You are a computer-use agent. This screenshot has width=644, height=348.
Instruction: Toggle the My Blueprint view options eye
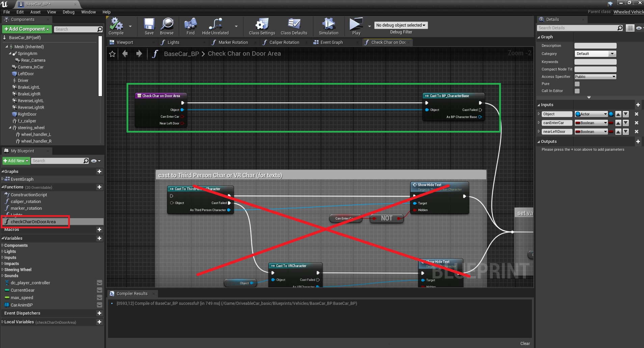[95, 161]
